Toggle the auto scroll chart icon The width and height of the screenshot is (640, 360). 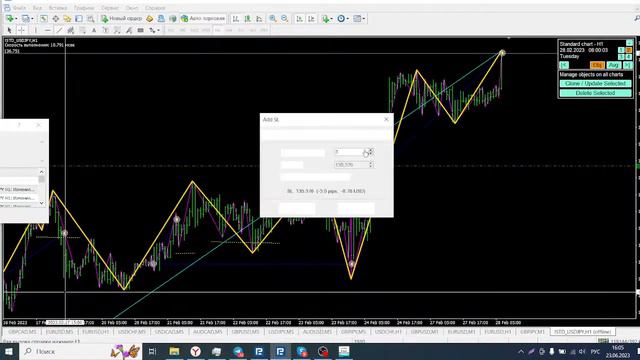(300, 18)
